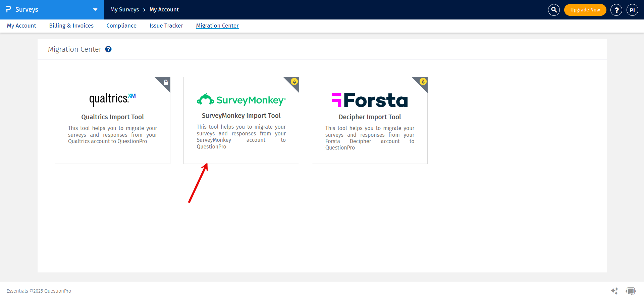Click the Migration Center page heading
The image size is (644, 300).
[74, 49]
